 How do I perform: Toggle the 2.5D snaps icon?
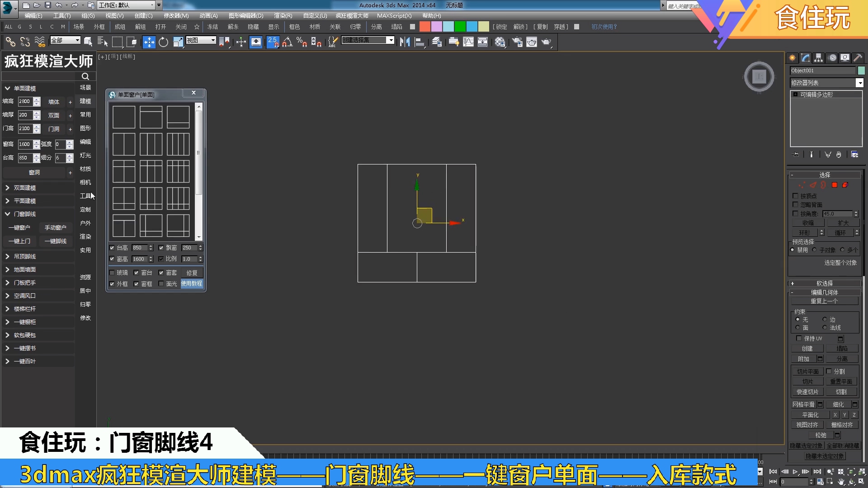pyautogui.click(x=273, y=42)
